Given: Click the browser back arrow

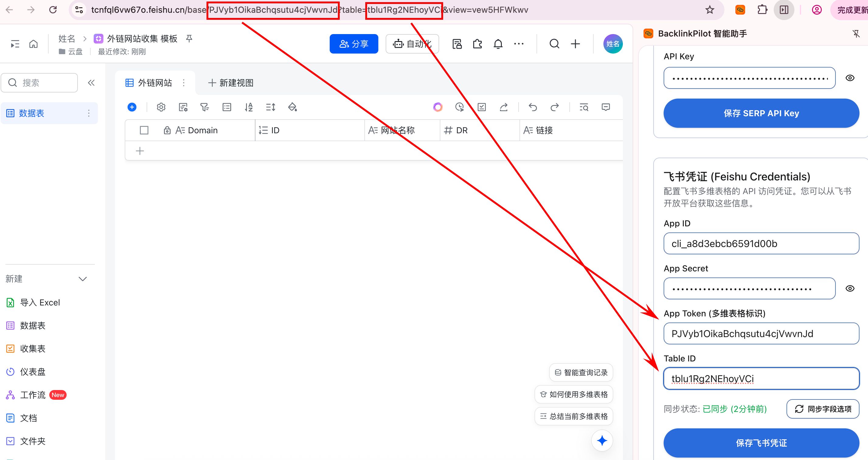Looking at the screenshot, I should [9, 10].
